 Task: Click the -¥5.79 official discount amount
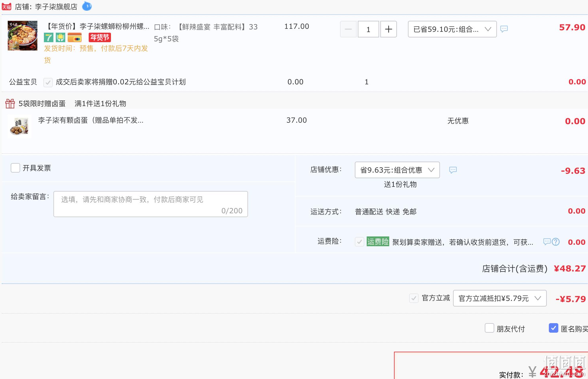pyautogui.click(x=571, y=299)
